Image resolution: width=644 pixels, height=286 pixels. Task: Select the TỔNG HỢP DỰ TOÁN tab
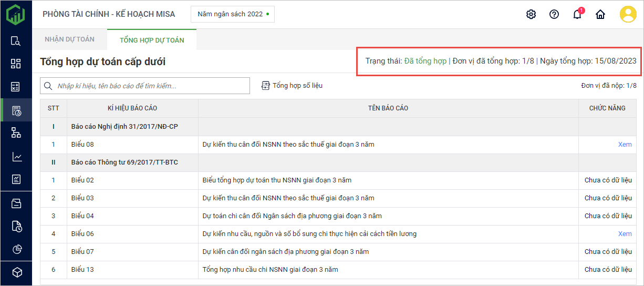click(152, 40)
